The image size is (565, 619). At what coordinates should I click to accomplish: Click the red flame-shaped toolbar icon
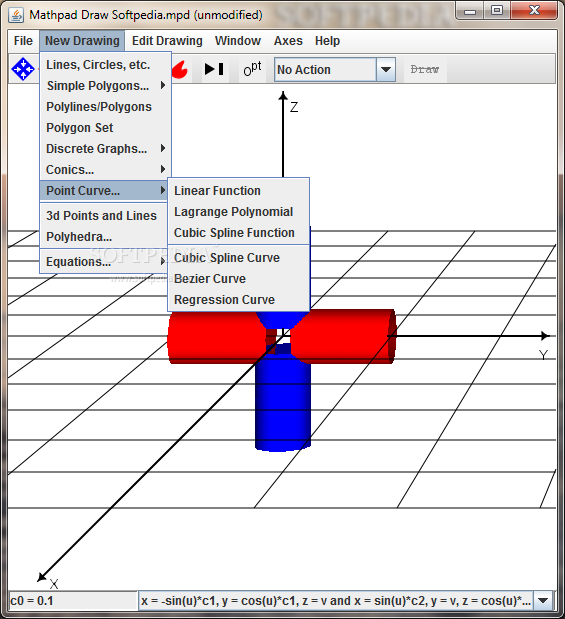(180, 69)
